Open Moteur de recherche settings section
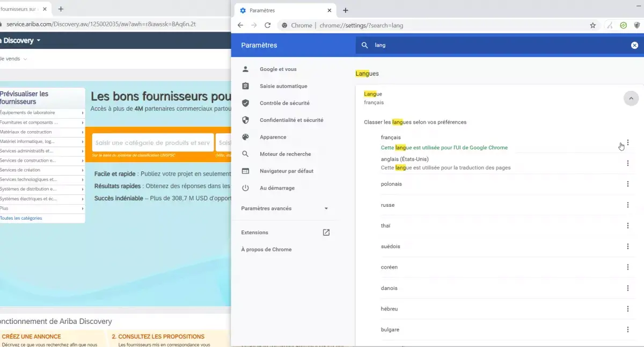 (285, 154)
